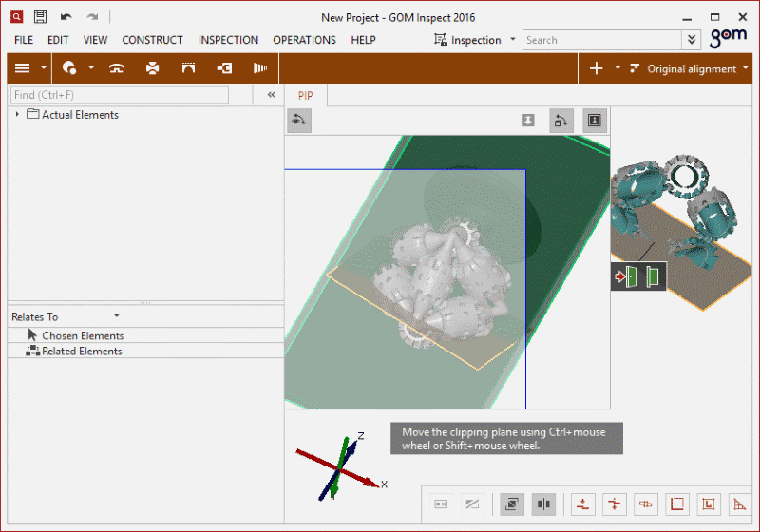
Task: Click the plain green clipping plane icon
Action: 653,276
